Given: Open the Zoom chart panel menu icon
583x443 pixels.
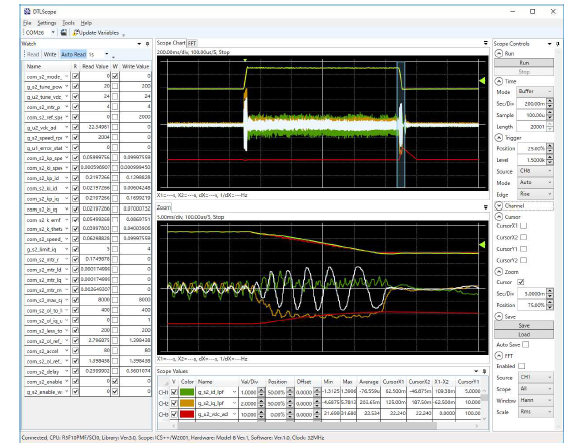Looking at the screenshot, I should pos(486,208).
